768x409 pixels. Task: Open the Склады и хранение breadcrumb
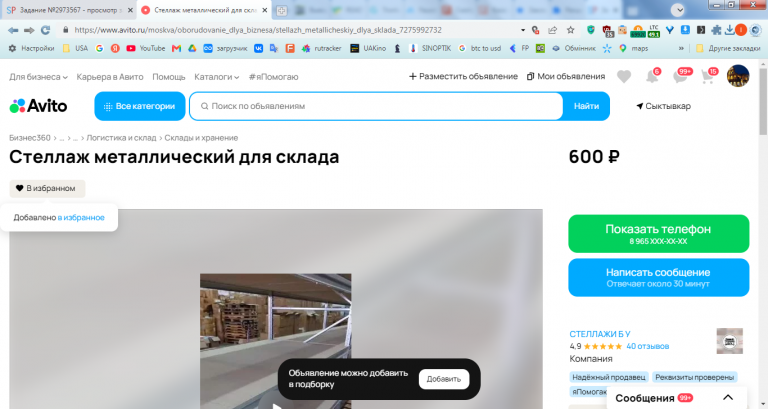point(201,138)
